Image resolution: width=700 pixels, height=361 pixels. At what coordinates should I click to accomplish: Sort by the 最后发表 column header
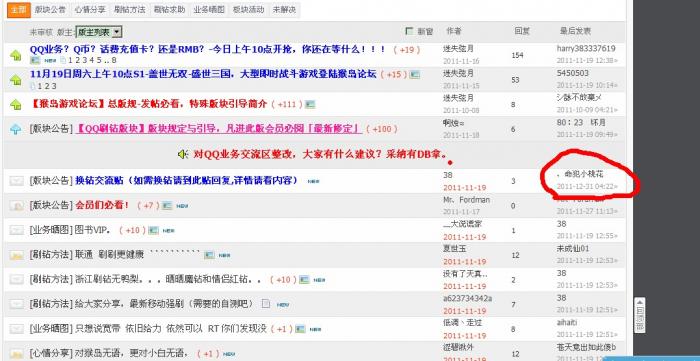click(x=575, y=31)
